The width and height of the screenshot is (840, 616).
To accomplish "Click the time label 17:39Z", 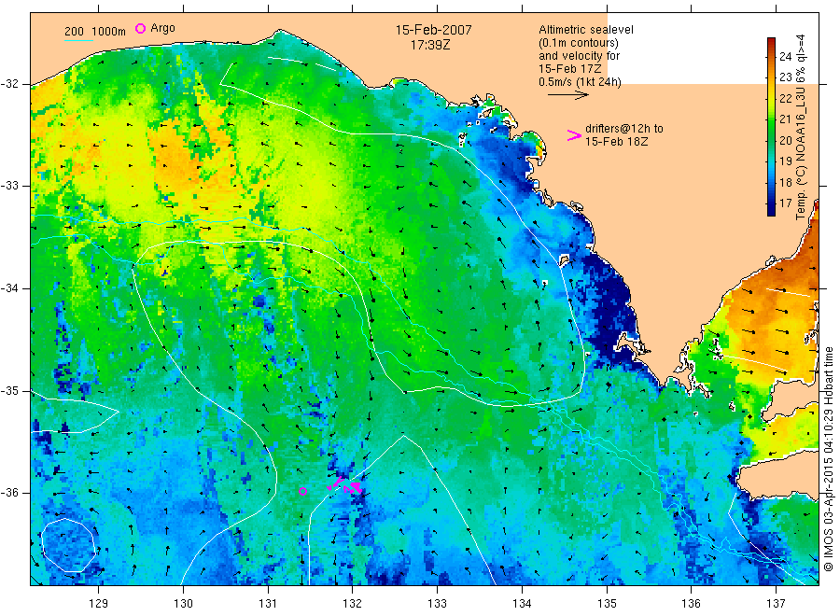I will point(430,46).
